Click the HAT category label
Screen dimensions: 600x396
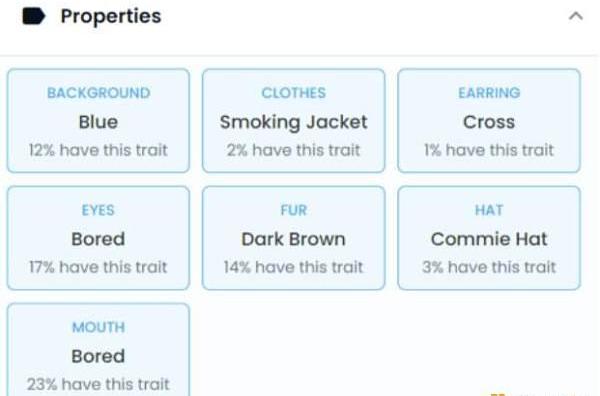[489, 210]
